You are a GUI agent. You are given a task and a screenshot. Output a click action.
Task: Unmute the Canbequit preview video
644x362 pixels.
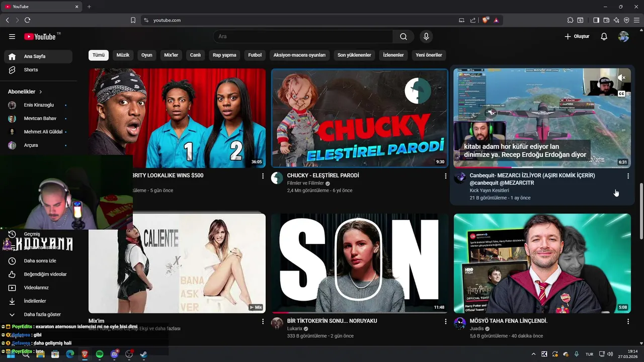pos(622,78)
